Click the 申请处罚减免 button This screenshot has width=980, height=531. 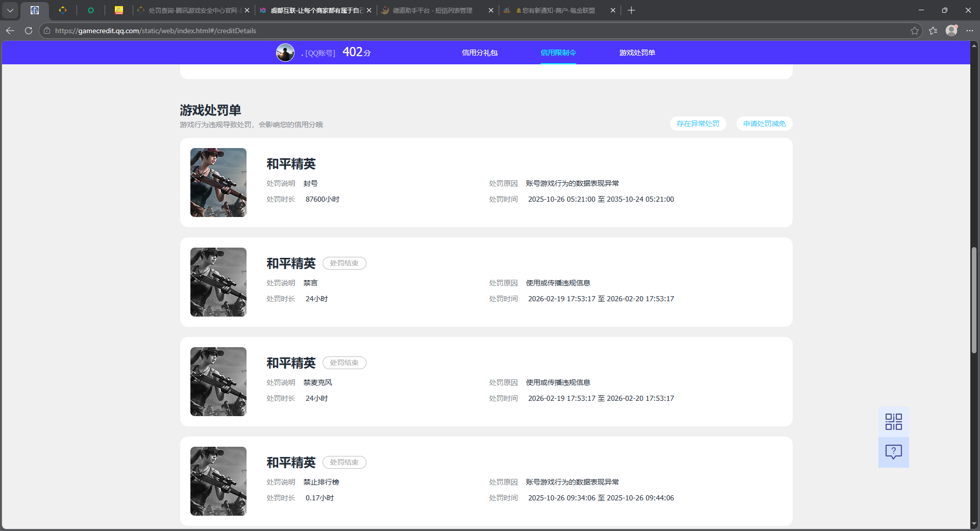tap(764, 124)
